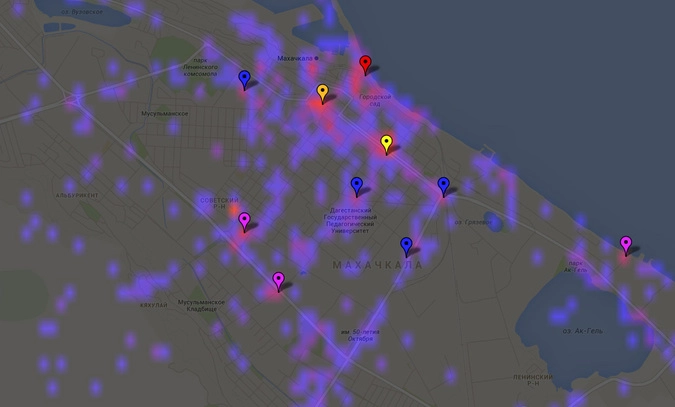Open magenta pin above Мусульманское Кладбище

tap(278, 281)
